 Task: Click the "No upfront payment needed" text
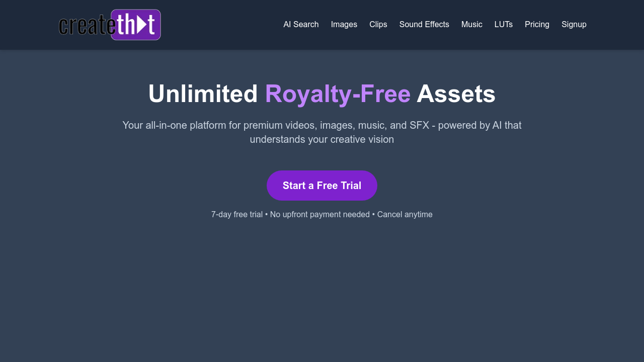pos(320,215)
